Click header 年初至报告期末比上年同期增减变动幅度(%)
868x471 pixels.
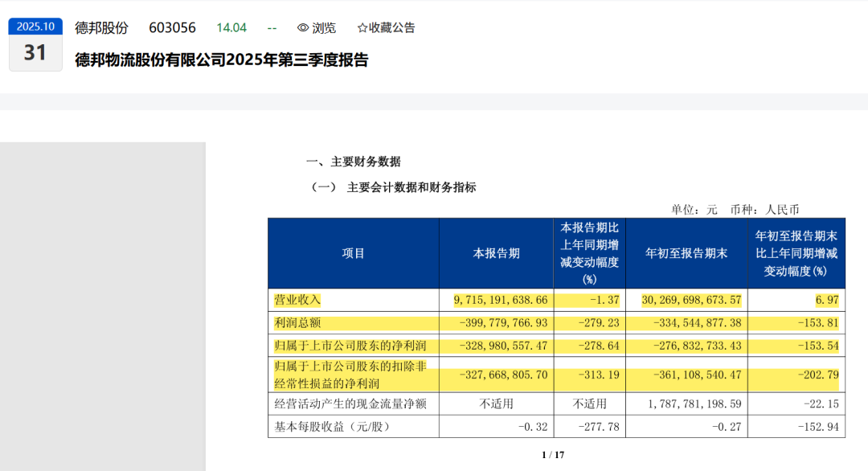pos(796,253)
